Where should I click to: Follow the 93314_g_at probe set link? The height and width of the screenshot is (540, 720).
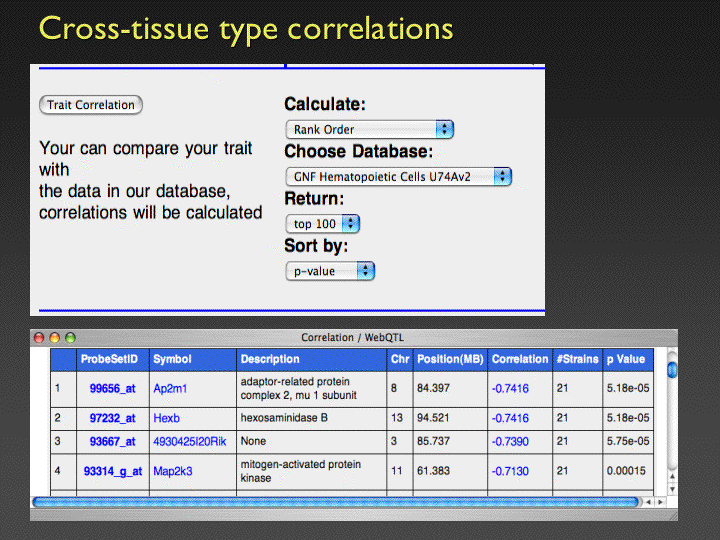[113, 471]
